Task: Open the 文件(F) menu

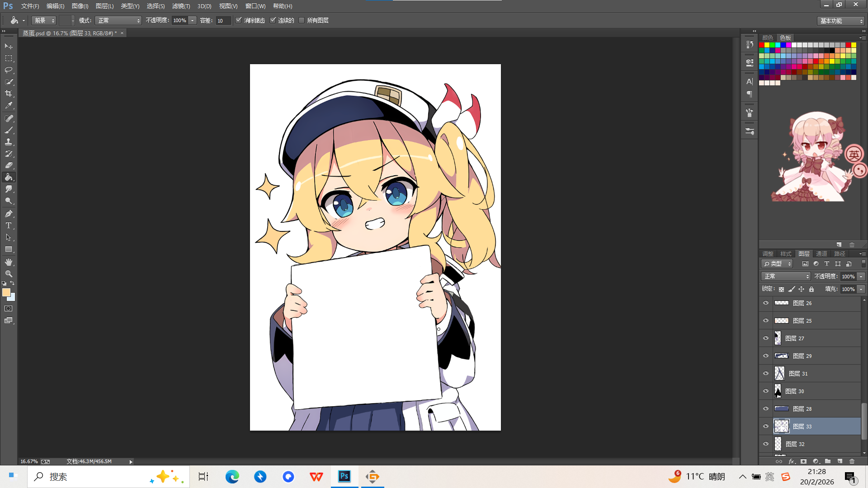Action: pyautogui.click(x=30, y=6)
